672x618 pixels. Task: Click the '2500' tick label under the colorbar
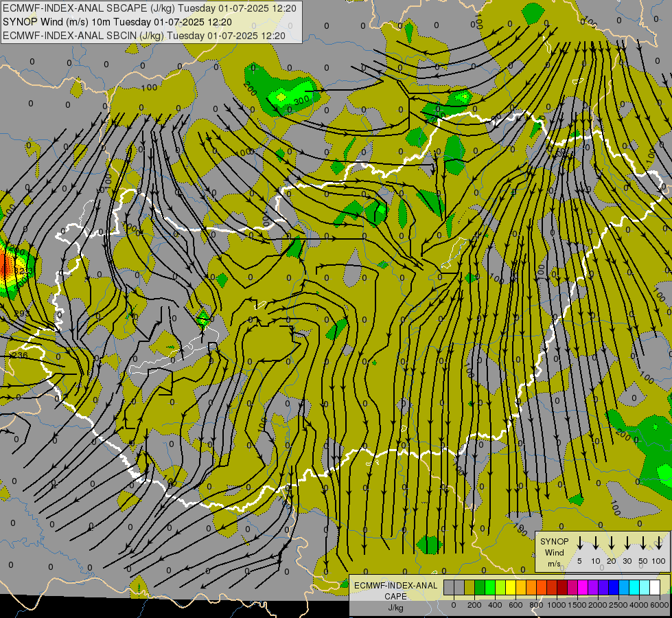pyautogui.click(x=618, y=605)
